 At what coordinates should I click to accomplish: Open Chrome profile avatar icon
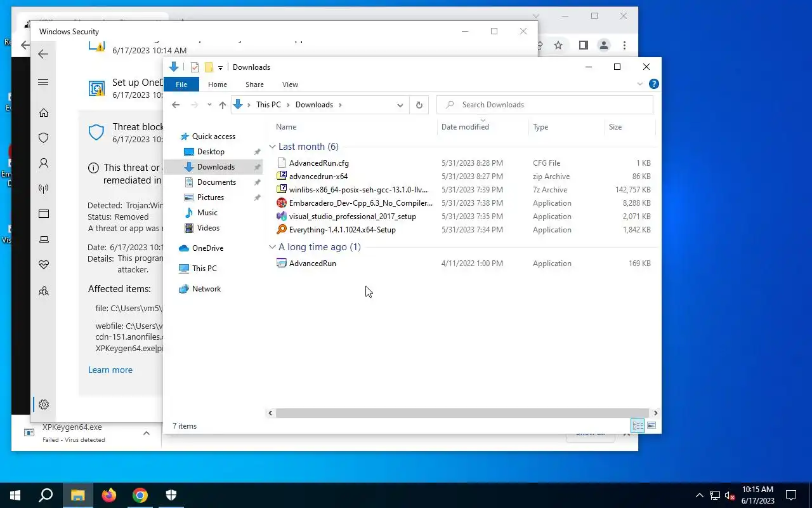604,45
